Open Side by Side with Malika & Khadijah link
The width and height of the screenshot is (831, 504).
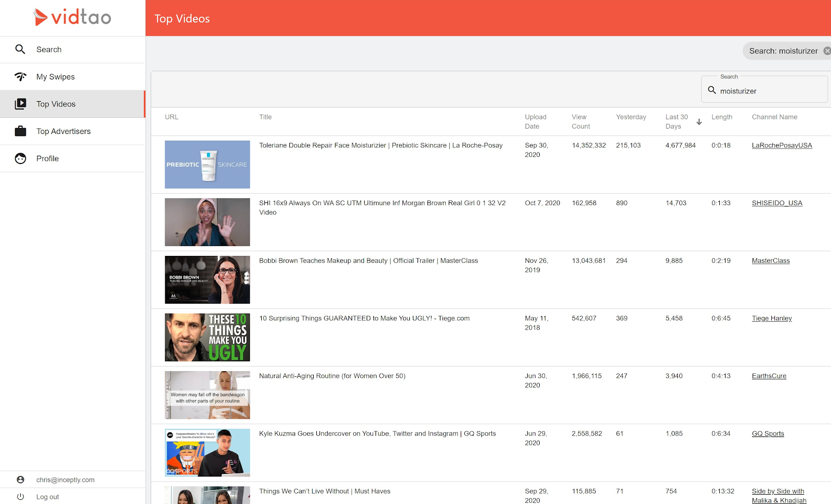[x=779, y=496]
